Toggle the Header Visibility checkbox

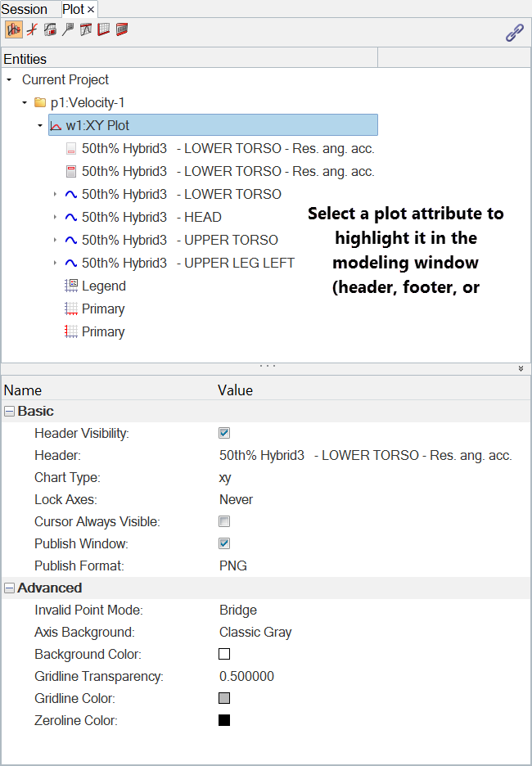pos(224,433)
